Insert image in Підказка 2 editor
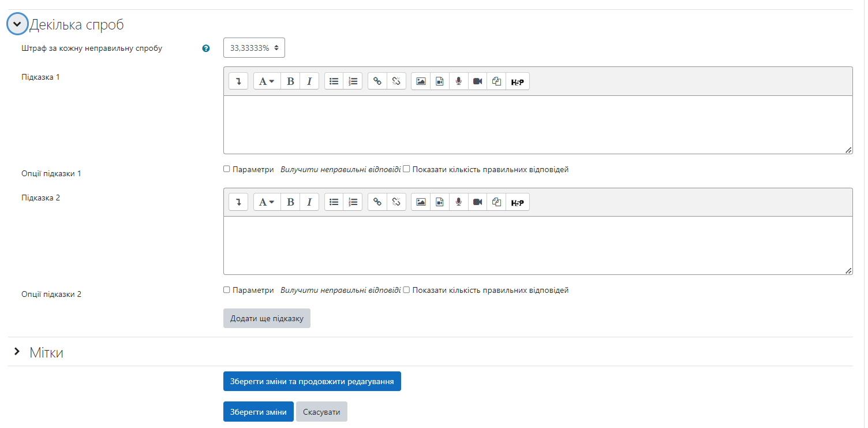This screenshot has height=428, width=868. [x=421, y=202]
